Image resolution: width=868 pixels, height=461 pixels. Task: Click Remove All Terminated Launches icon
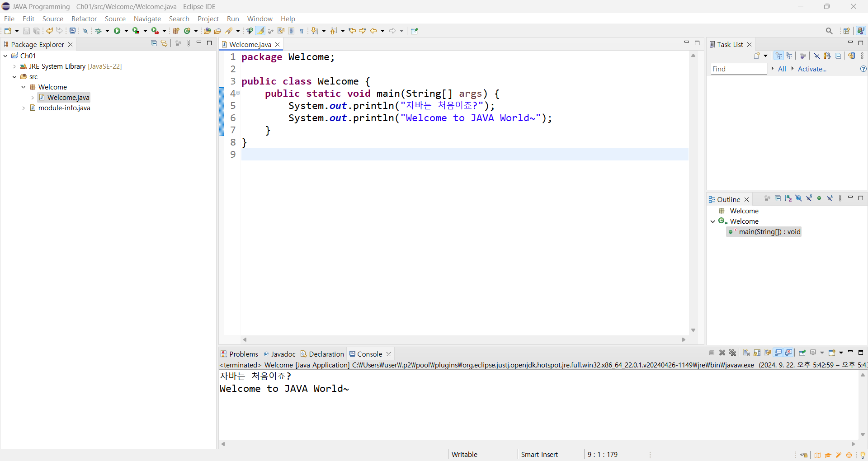(733, 353)
